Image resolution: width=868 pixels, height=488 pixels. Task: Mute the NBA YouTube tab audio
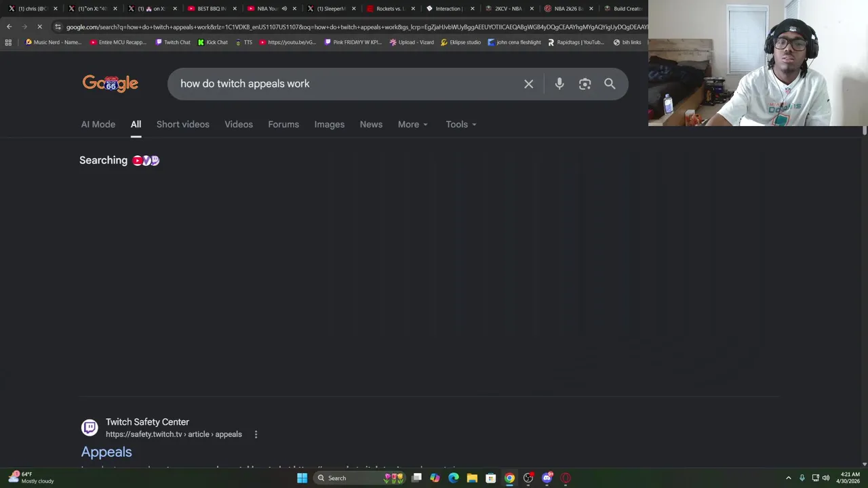284,9
